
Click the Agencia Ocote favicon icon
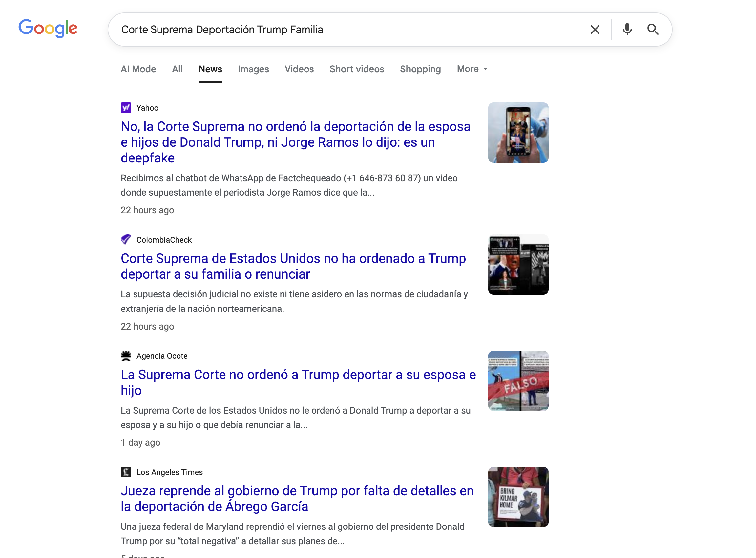[126, 356]
